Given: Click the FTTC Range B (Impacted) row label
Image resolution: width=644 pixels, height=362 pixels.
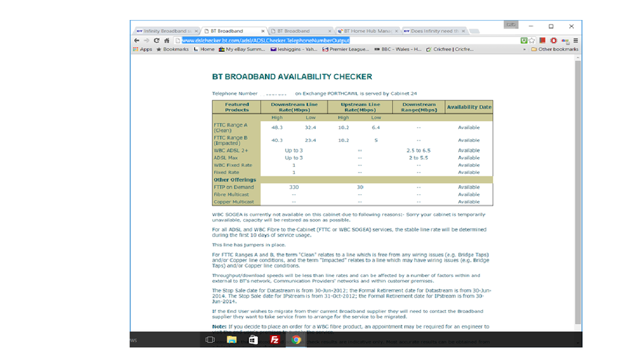Looking at the screenshot, I should click(x=230, y=140).
